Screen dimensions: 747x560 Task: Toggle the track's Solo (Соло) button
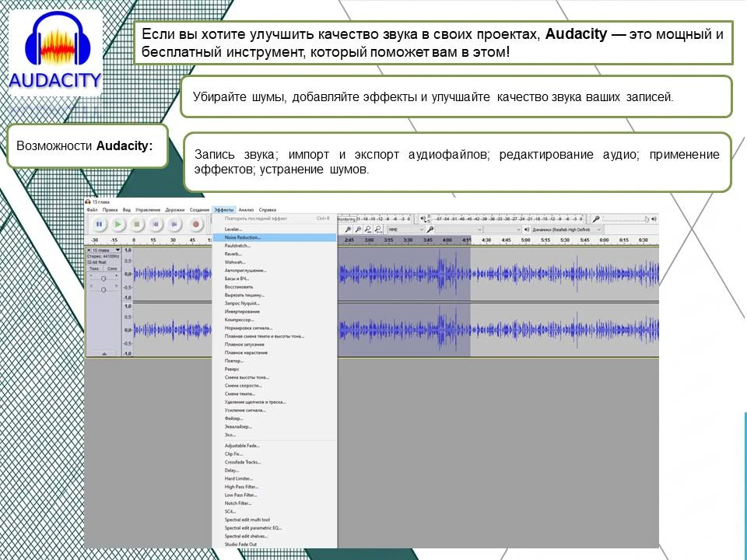click(112, 268)
